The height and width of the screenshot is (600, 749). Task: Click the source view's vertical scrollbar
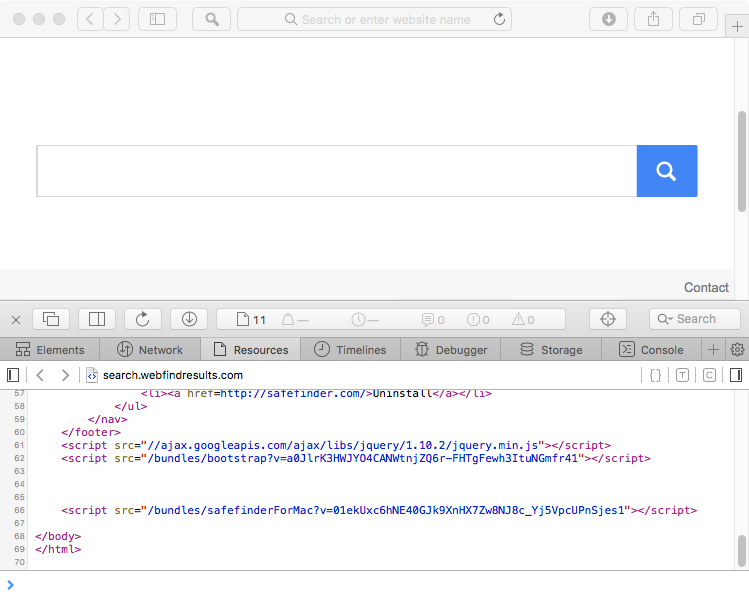point(741,550)
